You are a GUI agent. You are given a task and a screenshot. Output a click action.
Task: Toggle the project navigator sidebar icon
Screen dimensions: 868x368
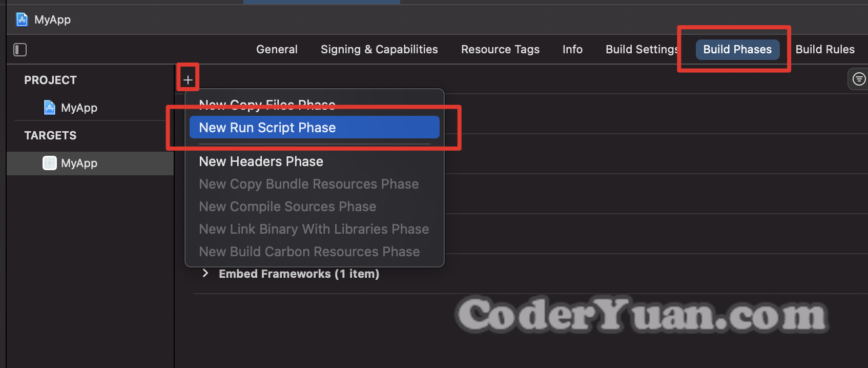(20, 50)
